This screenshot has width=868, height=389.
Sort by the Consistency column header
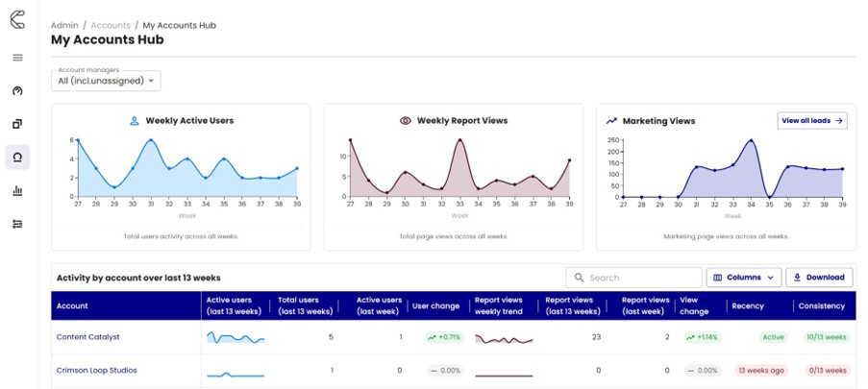click(820, 306)
